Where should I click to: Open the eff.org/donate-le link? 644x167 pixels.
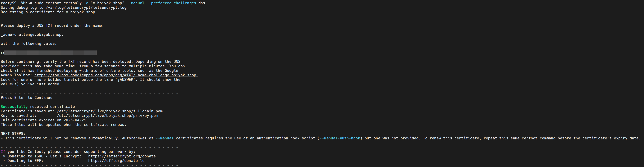[116, 161]
